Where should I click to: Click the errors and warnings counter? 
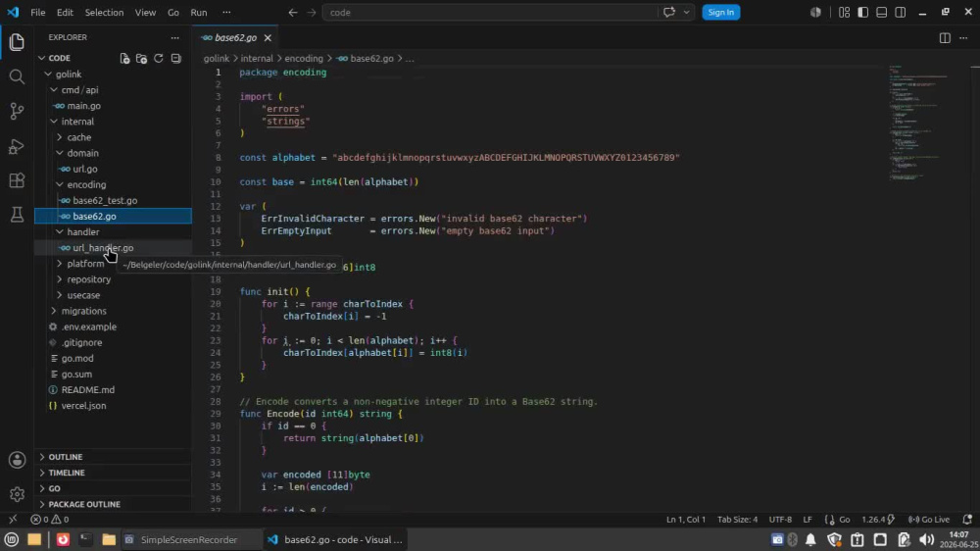(x=50, y=519)
